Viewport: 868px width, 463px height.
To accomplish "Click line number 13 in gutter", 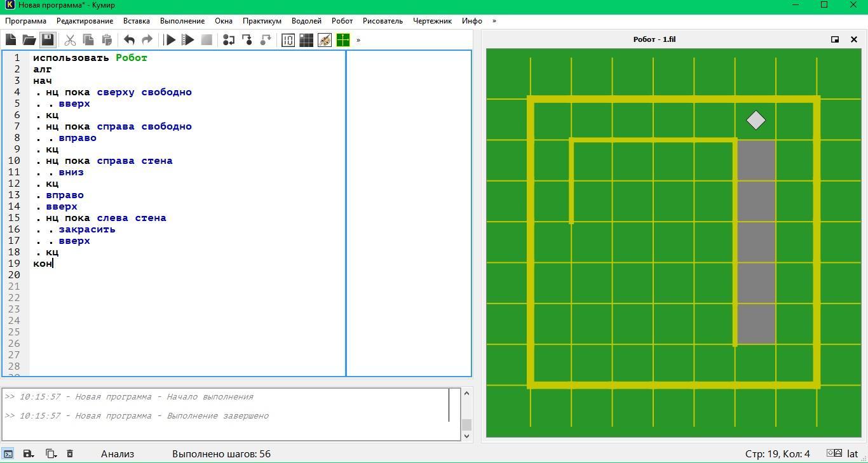I will click(14, 195).
